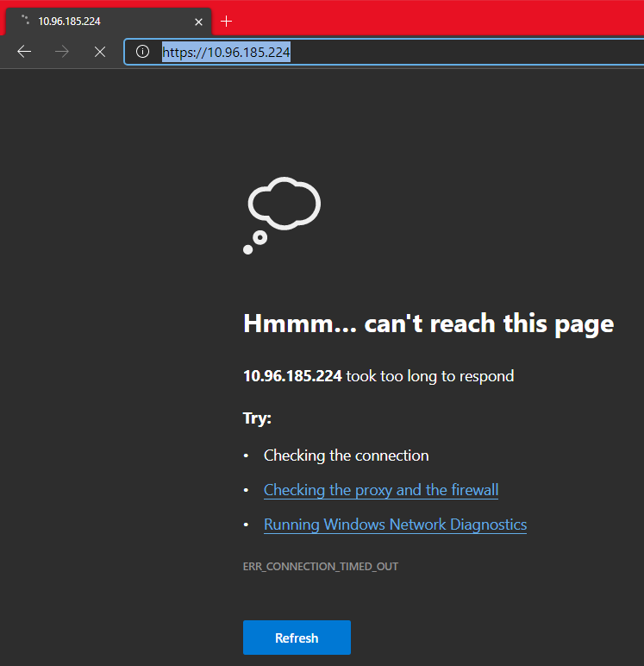Image resolution: width=644 pixels, height=666 pixels.
Task: Close the 10.96.185.224 tab
Action: click(x=198, y=22)
